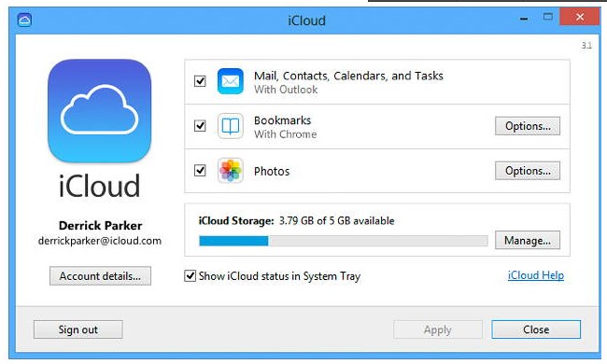Image resolution: width=607 pixels, height=364 pixels.
Task: Open Photos Options dialog
Action: [x=528, y=171]
